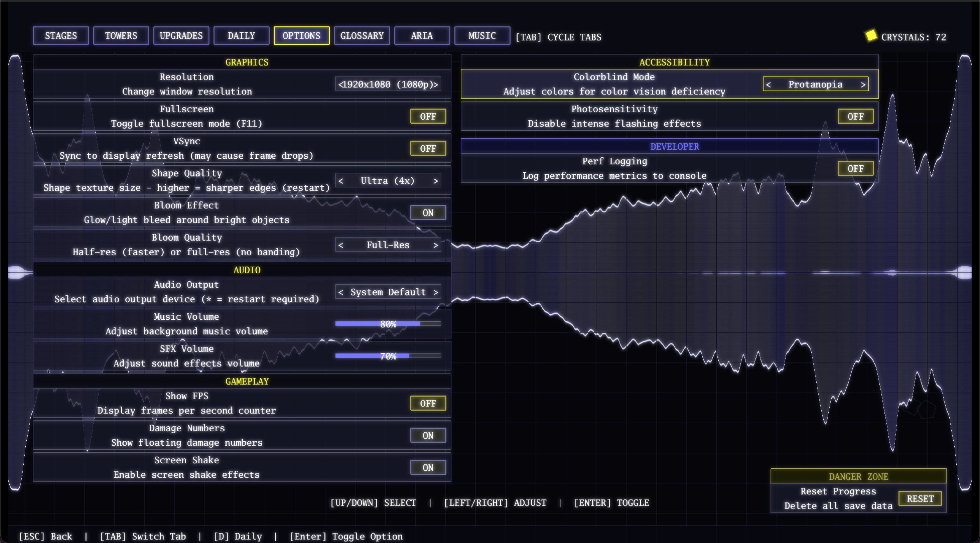Click right arrow on Audio Output selector

pyautogui.click(x=435, y=292)
